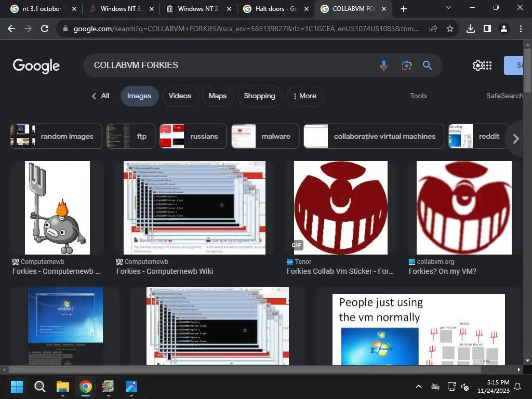Click the 'collaborative virtual machines' chip
The height and width of the screenshot is (399, 532).
(x=374, y=136)
